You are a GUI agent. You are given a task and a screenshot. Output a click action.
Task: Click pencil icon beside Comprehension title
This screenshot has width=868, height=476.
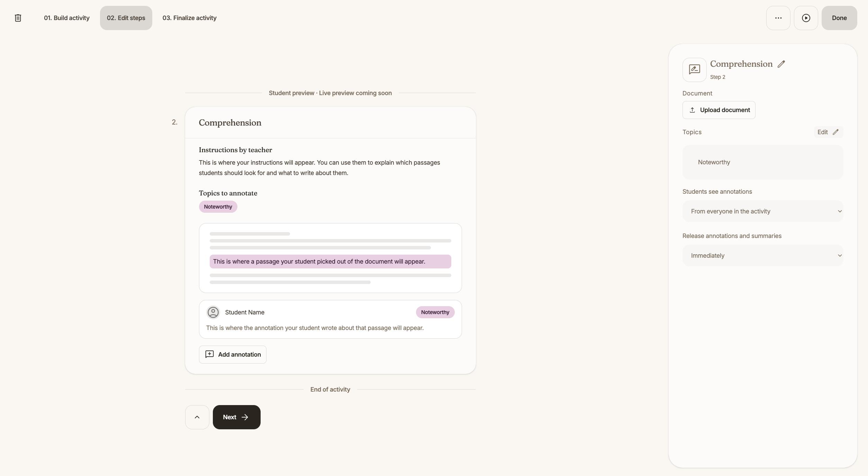(781, 64)
